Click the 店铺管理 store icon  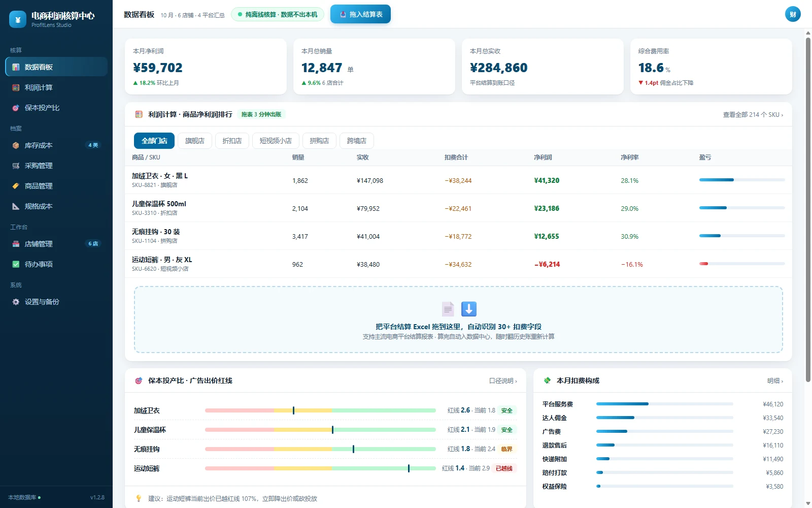click(x=16, y=244)
